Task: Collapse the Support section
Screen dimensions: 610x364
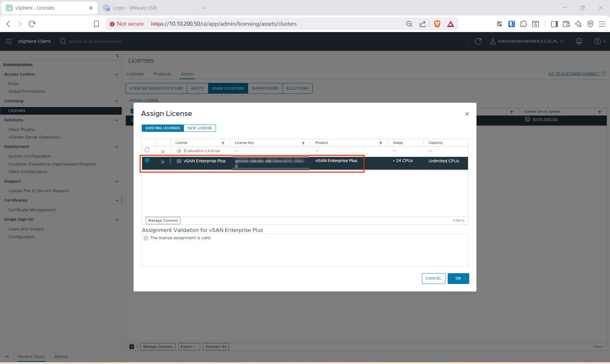Action: [117, 181]
